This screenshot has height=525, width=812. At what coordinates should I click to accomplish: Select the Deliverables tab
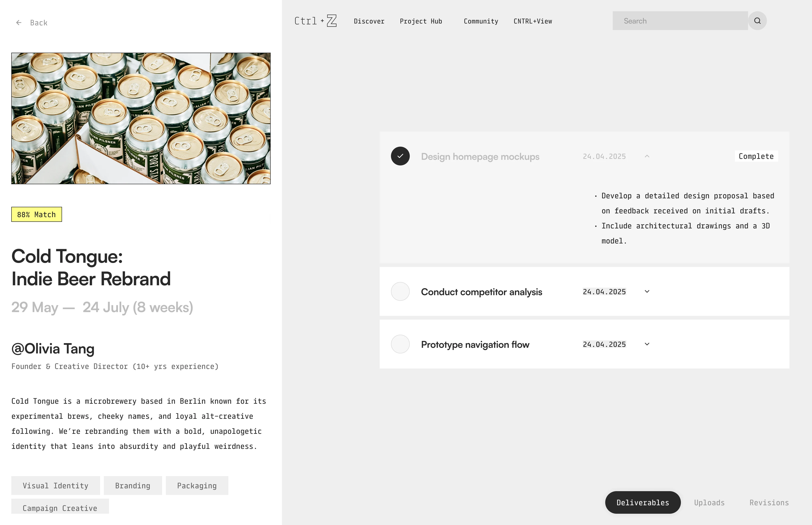tap(643, 502)
